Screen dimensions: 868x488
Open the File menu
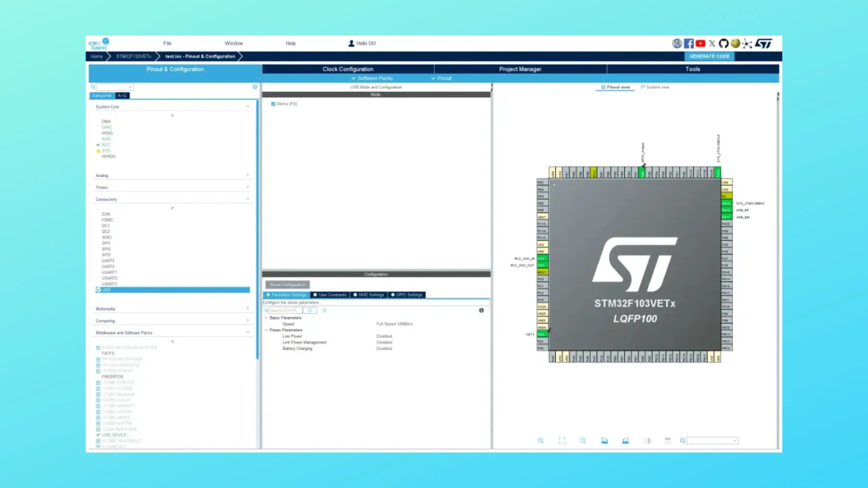click(167, 43)
